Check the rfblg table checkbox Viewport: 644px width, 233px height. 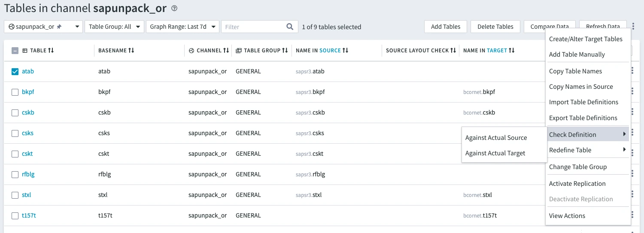[x=15, y=174]
